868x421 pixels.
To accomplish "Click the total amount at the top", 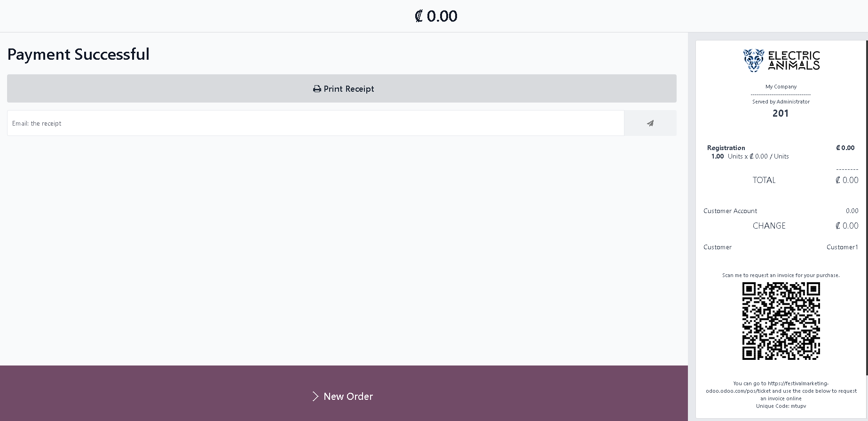I will [436, 16].
